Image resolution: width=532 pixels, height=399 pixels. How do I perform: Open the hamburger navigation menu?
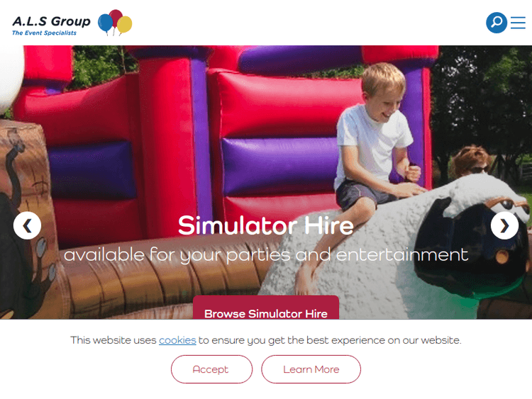tap(518, 23)
